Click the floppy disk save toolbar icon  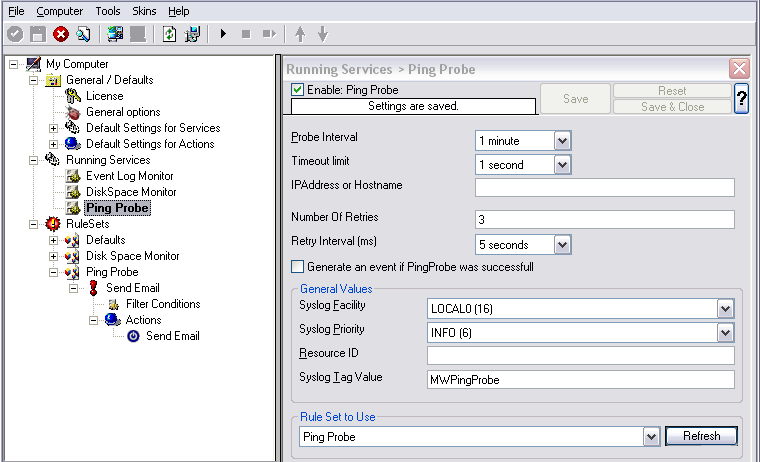coord(38,34)
